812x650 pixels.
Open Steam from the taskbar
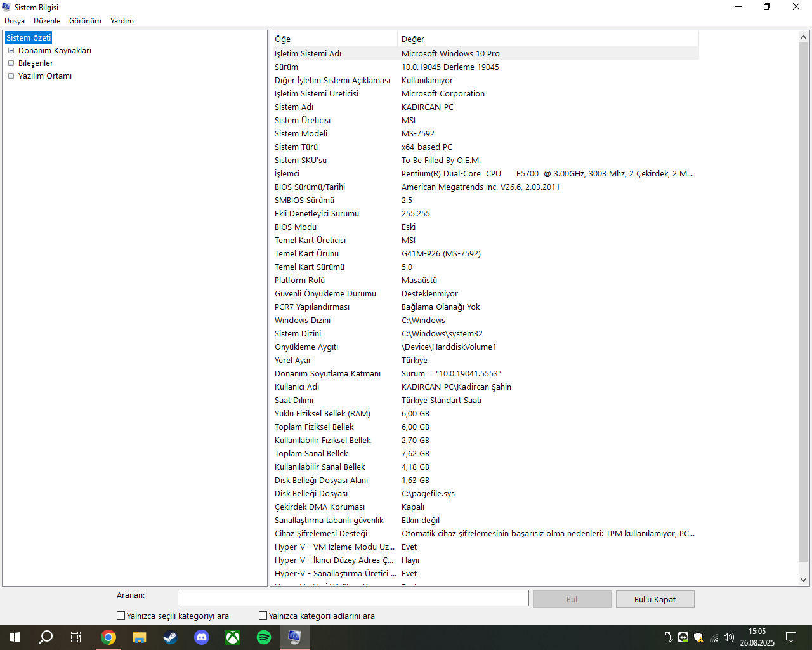point(170,637)
